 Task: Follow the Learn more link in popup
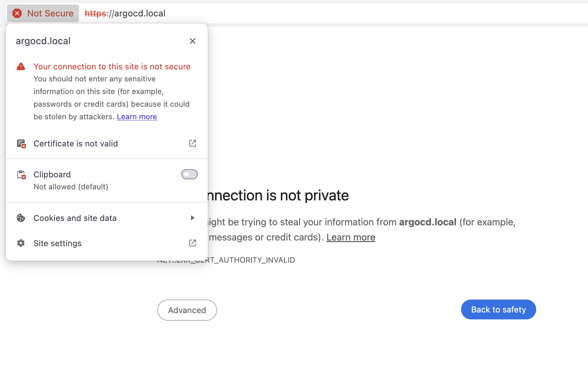[x=137, y=117]
